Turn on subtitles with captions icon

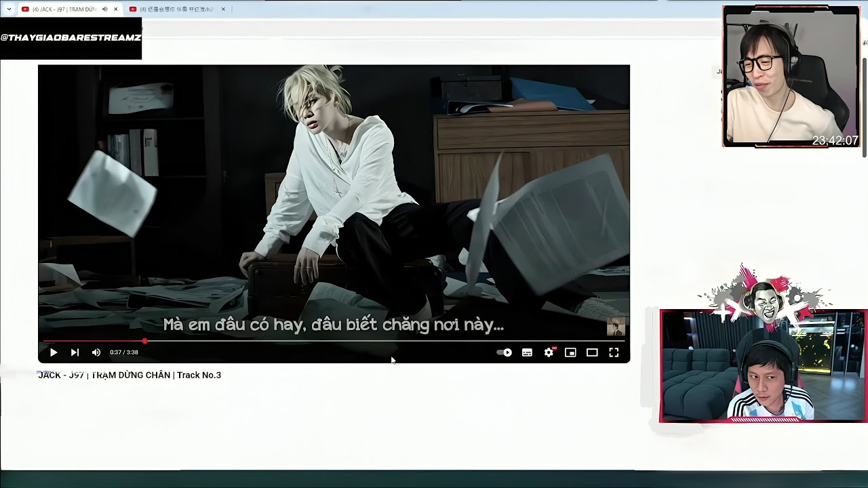[527, 352]
